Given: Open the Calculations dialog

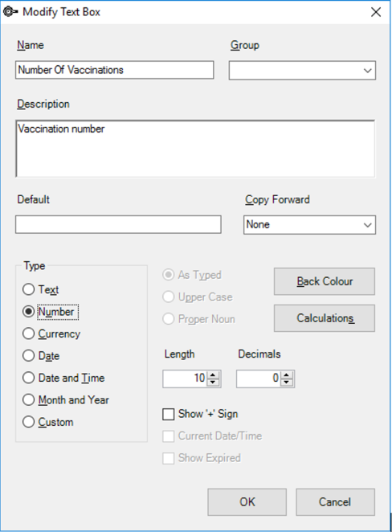Looking at the screenshot, I should 325,318.
